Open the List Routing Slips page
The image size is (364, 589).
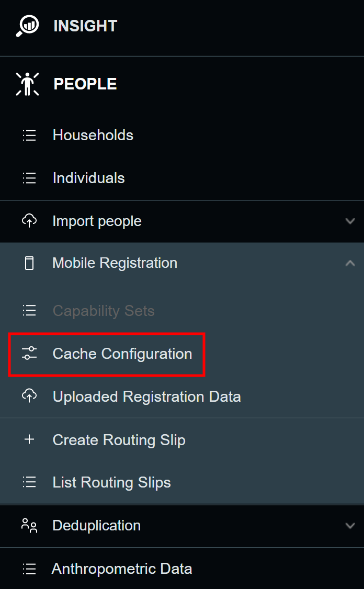[x=111, y=482]
